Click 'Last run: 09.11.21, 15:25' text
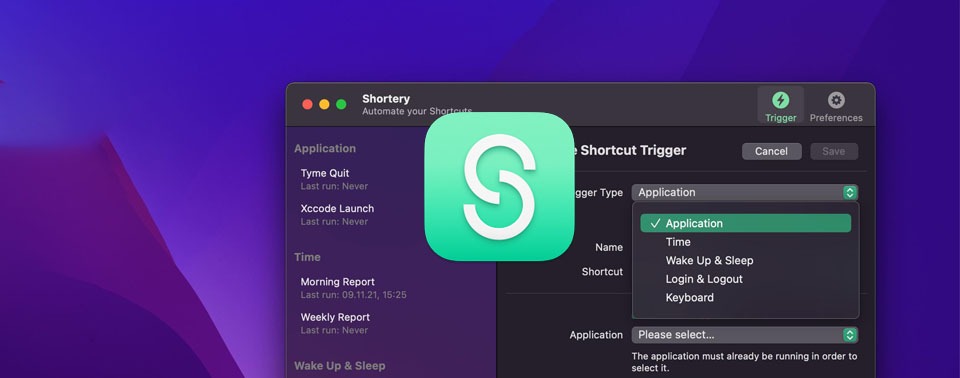960x378 pixels. click(353, 295)
